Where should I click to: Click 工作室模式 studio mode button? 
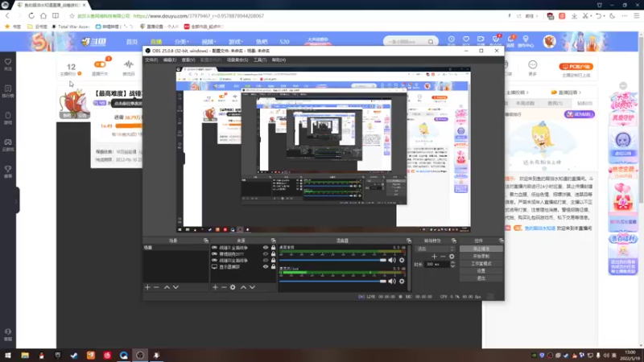pos(481,264)
